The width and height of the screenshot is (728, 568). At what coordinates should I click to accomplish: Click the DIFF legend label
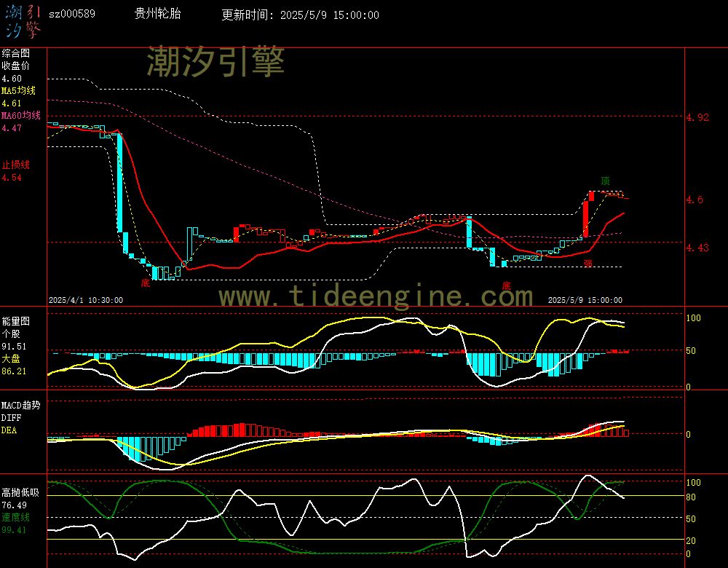pos(11,418)
